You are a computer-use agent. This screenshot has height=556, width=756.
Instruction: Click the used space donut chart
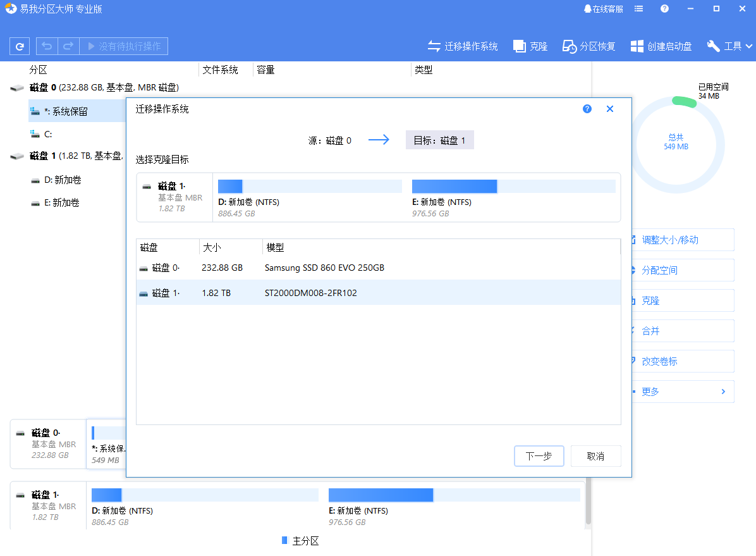click(x=677, y=145)
